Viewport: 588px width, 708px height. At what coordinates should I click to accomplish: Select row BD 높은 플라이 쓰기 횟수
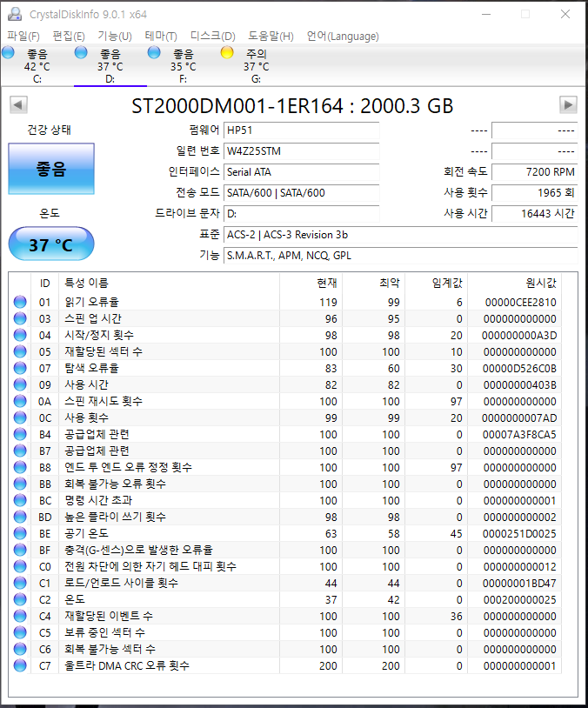285,517
